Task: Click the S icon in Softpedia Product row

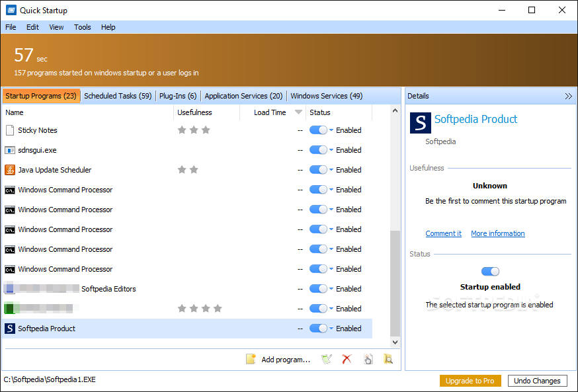Action: [x=10, y=329]
